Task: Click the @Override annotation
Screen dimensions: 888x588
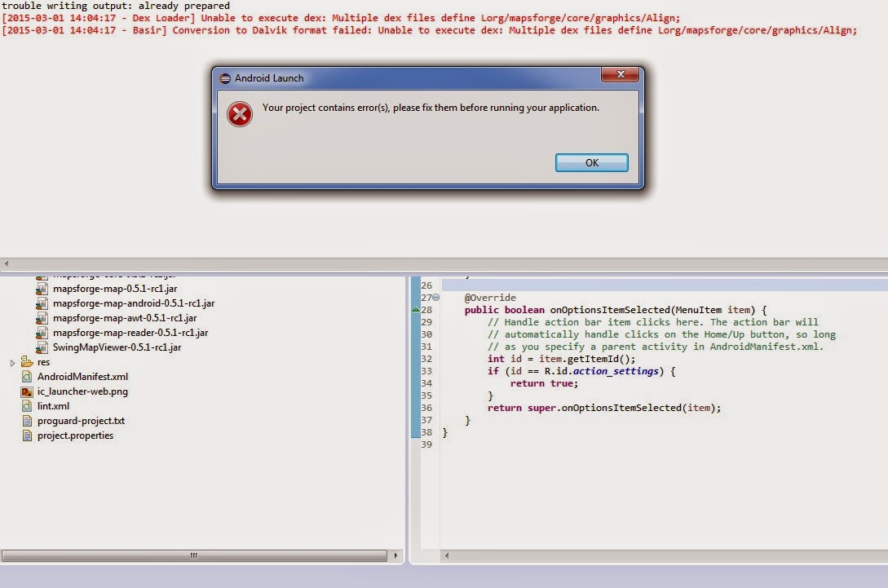Action: tap(490, 298)
